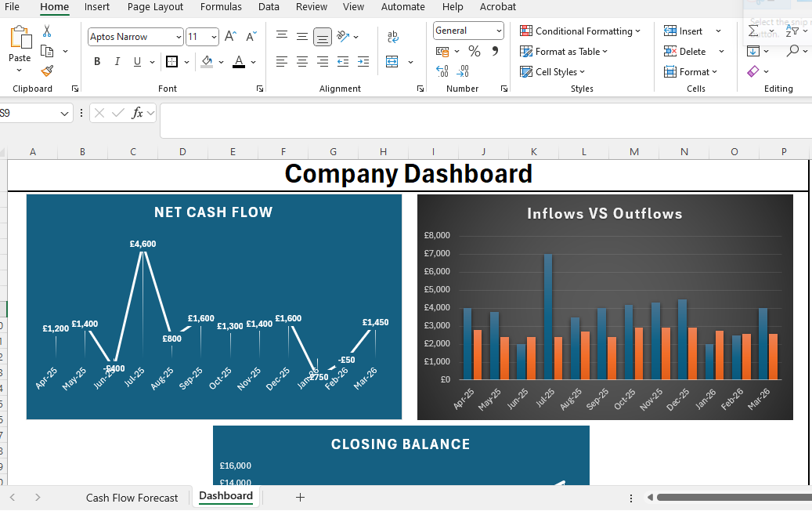The width and height of the screenshot is (812, 511).
Task: Click Format as Table button
Action: tap(564, 51)
